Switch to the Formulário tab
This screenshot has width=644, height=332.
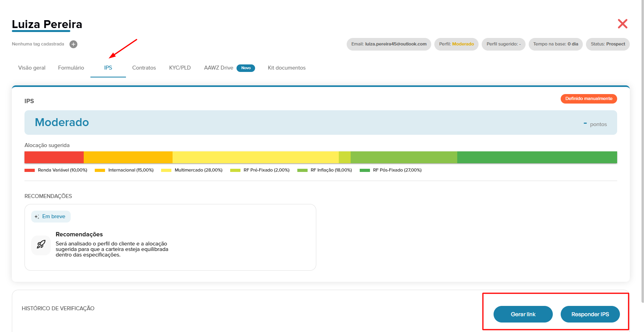click(71, 68)
